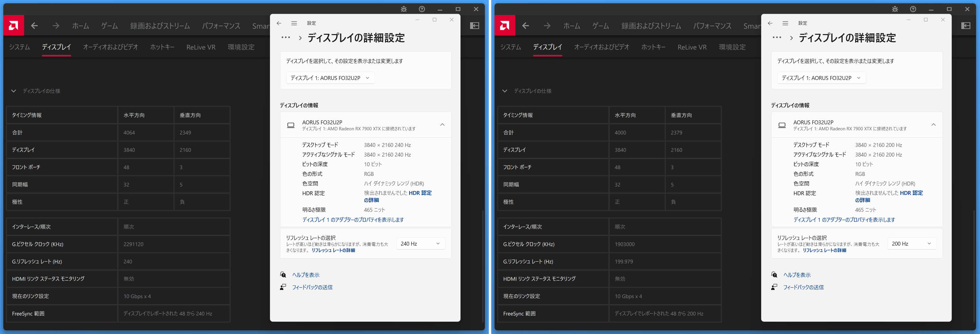Open HDR 認定の詳細 link in left Settings

(398, 196)
